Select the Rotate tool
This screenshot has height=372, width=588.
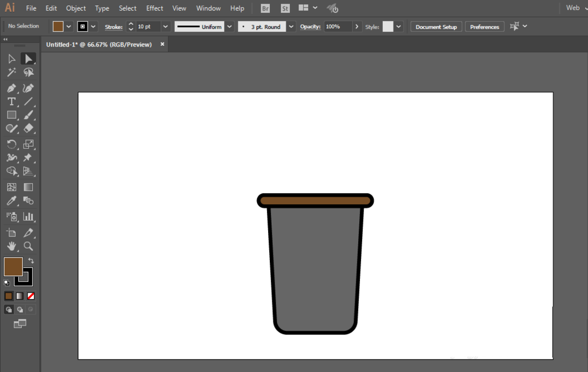11,144
